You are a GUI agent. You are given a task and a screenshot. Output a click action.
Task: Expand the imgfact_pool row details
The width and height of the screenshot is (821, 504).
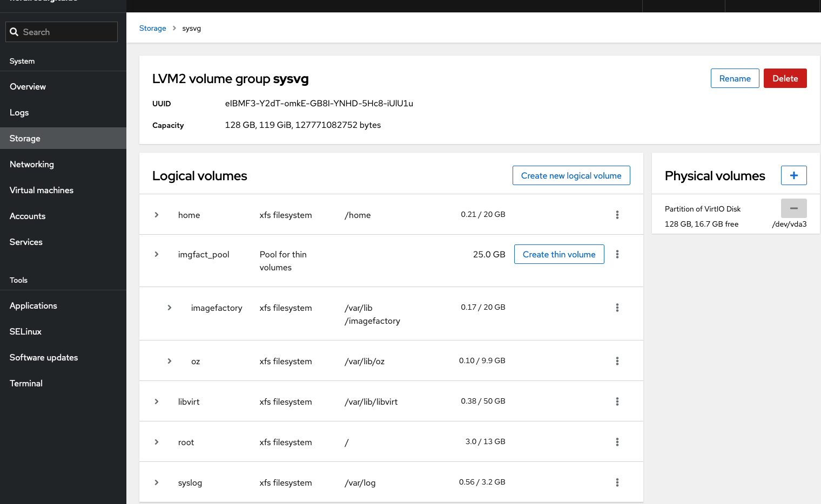157,254
